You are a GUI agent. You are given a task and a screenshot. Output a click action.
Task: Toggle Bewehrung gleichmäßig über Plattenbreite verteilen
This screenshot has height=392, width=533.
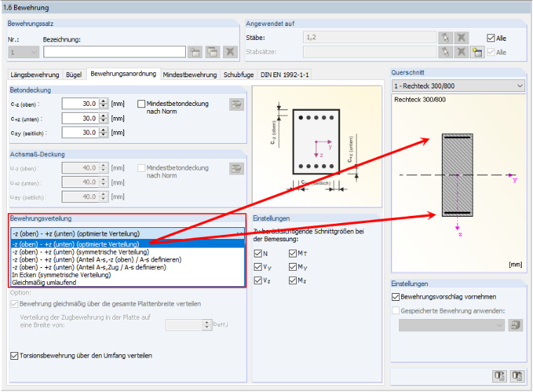pos(14,304)
